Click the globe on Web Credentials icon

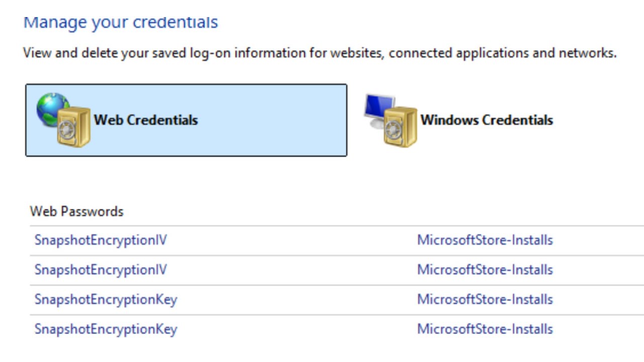click(x=49, y=108)
